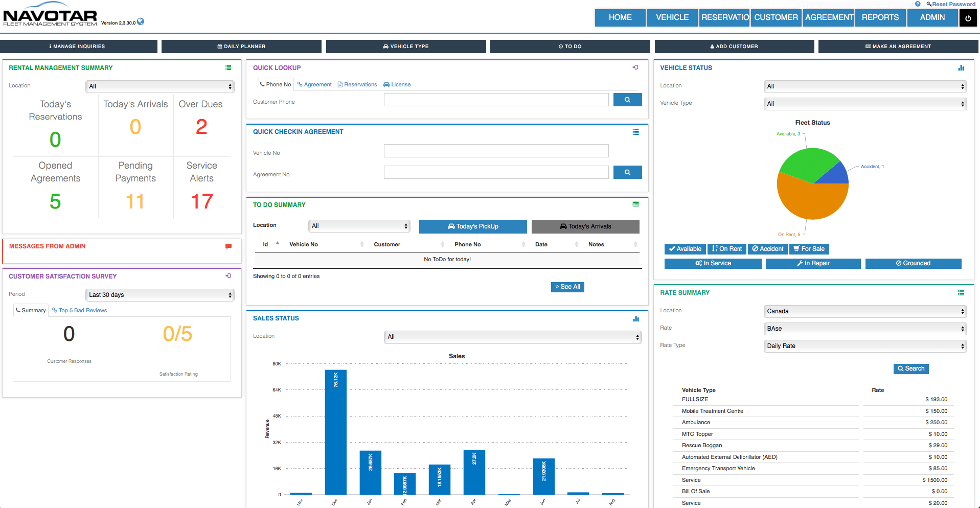Viewport: 980px width, 508px height.
Task: Click the Agreement No input field
Action: [495, 172]
